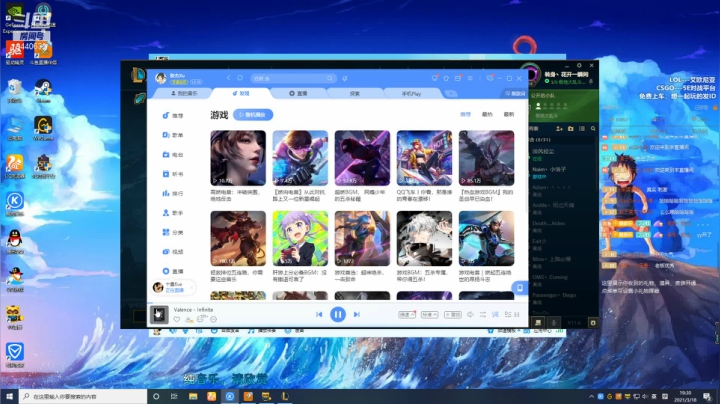The image size is (720, 404).
Task: Open the 歌词 lyrics tab at right
Action: pyautogui.click(x=515, y=93)
